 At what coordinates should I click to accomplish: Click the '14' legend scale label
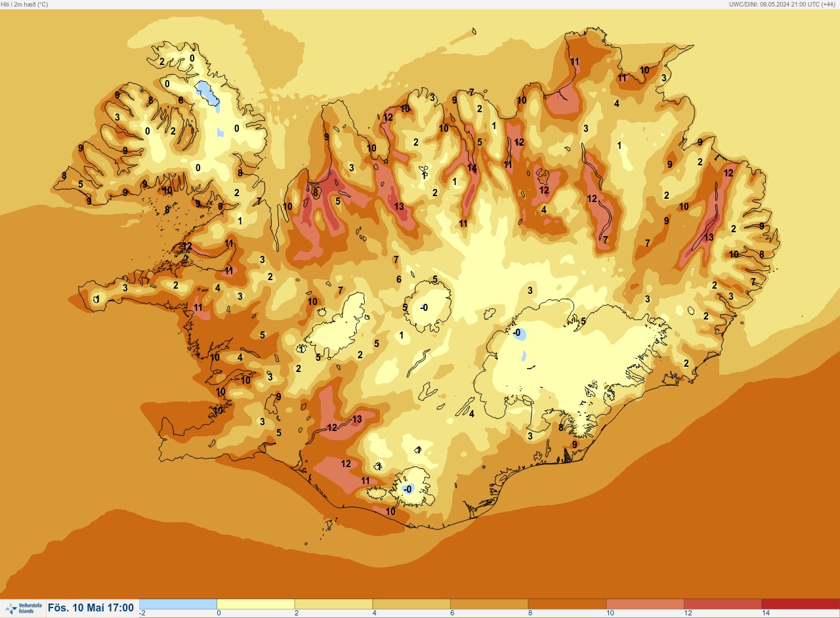pos(766,613)
